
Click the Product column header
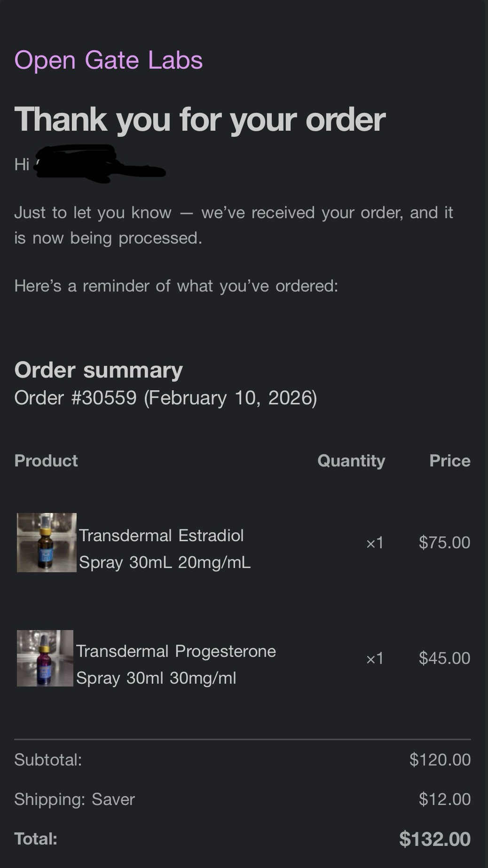point(46,461)
